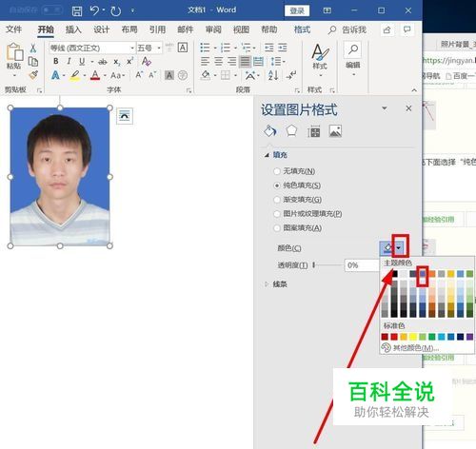Click the browser address bar behind Word
The width and height of the screenshot is (476, 449).
(x=449, y=60)
